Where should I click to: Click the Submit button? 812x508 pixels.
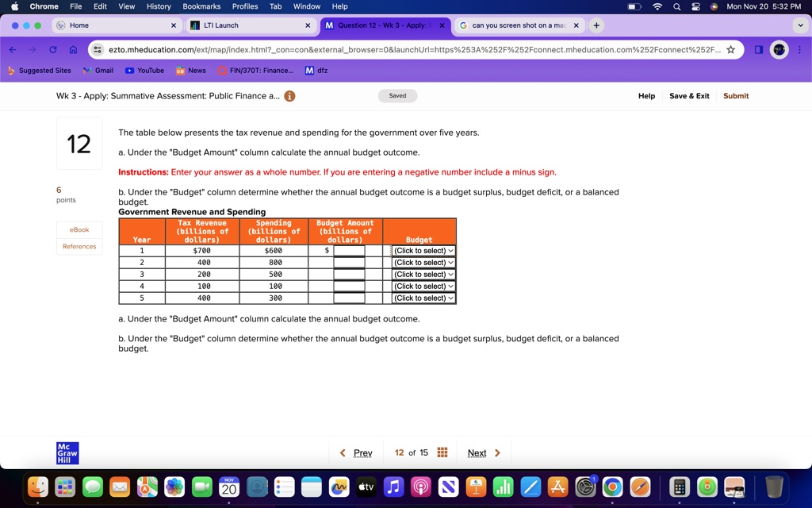point(735,95)
